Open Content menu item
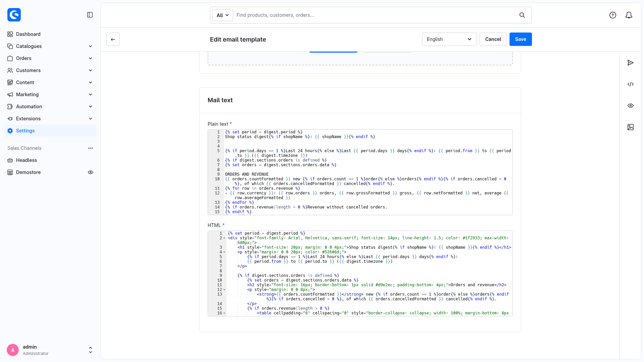 [x=50, y=82]
